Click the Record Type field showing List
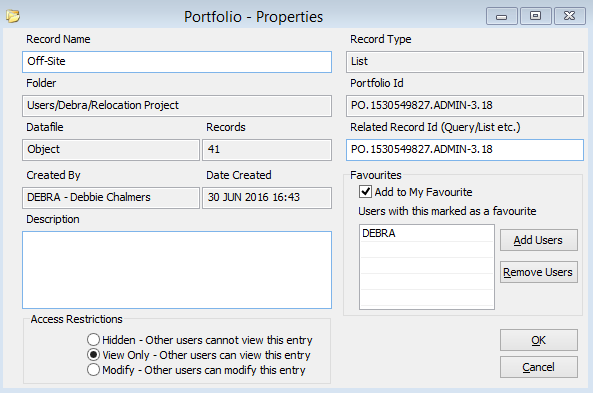This screenshot has height=393, width=593. [x=465, y=62]
